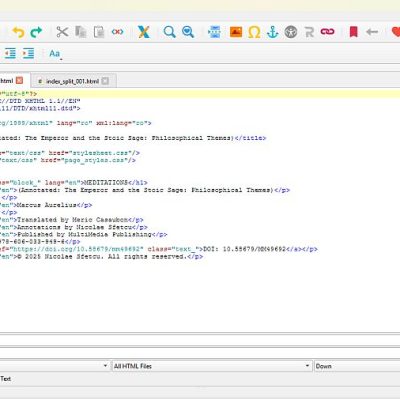Click the xml:lang="ro" html tag line
Image resolution: width=400 pixels, height=400 pixels.
point(76,123)
